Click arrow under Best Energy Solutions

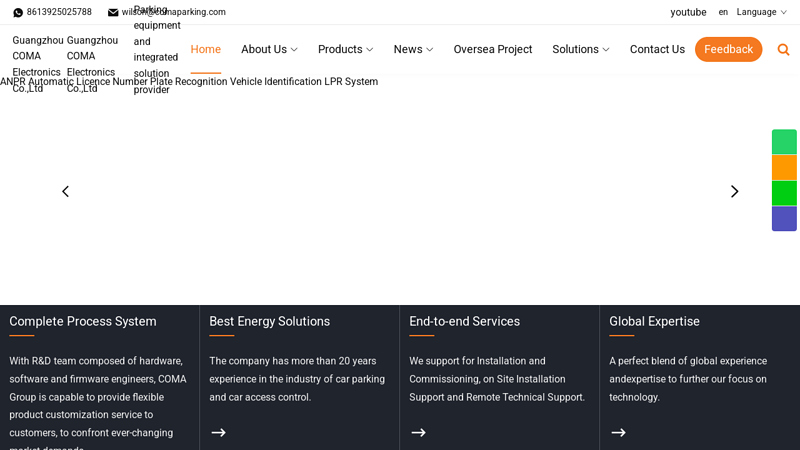tap(218, 433)
